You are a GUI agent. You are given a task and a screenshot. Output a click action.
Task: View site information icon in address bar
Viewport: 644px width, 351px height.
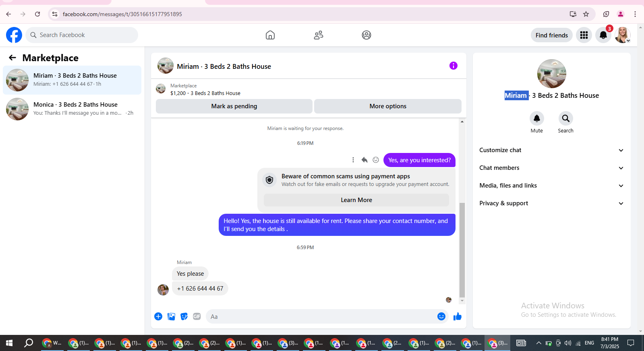[x=55, y=14]
